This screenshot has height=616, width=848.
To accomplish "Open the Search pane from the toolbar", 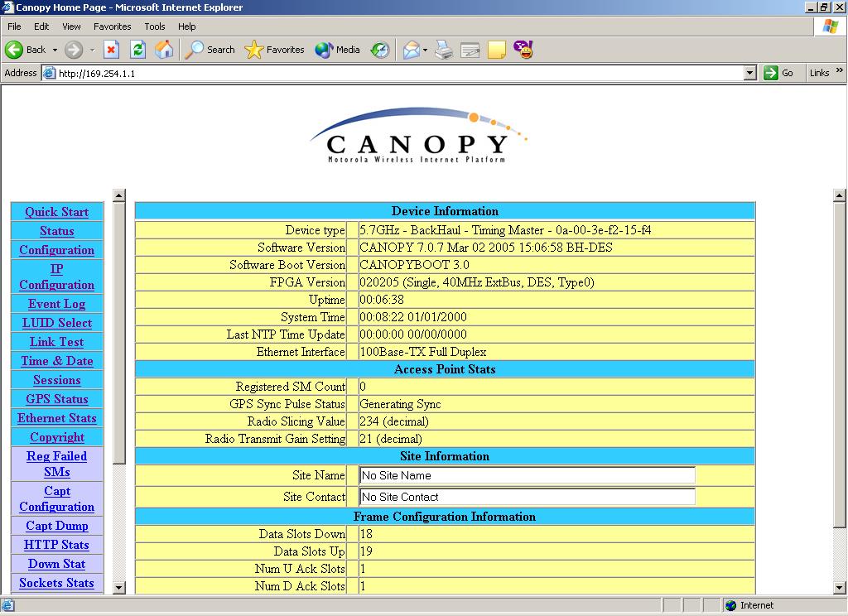I will tap(210, 50).
